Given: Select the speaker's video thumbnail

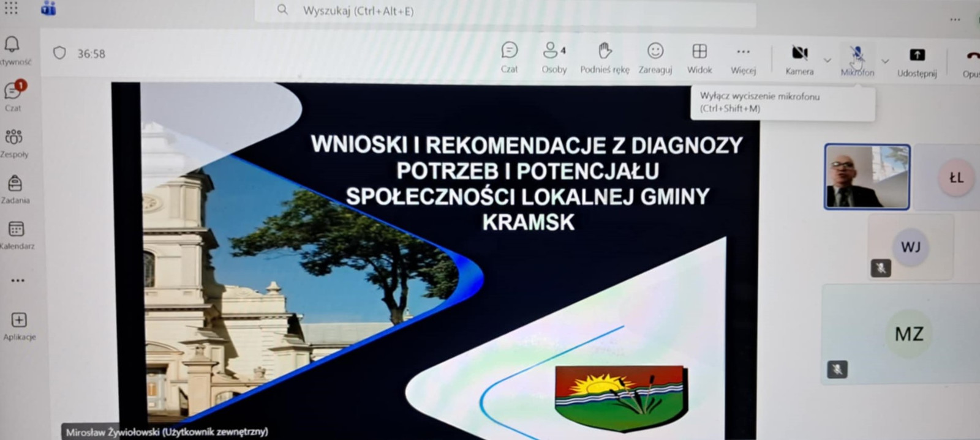Looking at the screenshot, I should coord(867,177).
